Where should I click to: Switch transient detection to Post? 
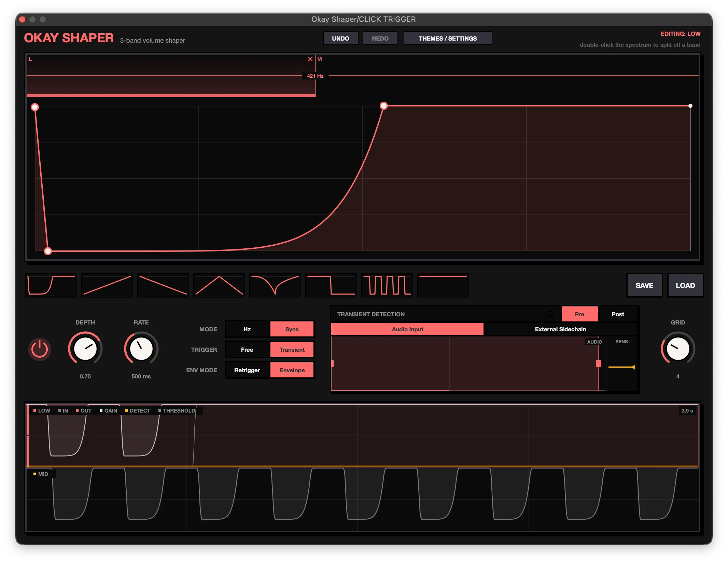point(618,314)
